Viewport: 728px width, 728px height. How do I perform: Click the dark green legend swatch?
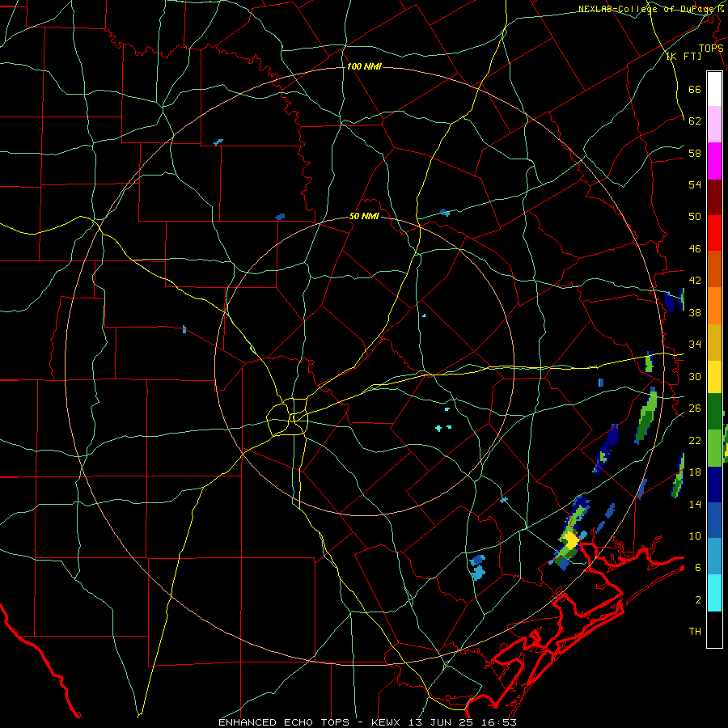pos(714,412)
